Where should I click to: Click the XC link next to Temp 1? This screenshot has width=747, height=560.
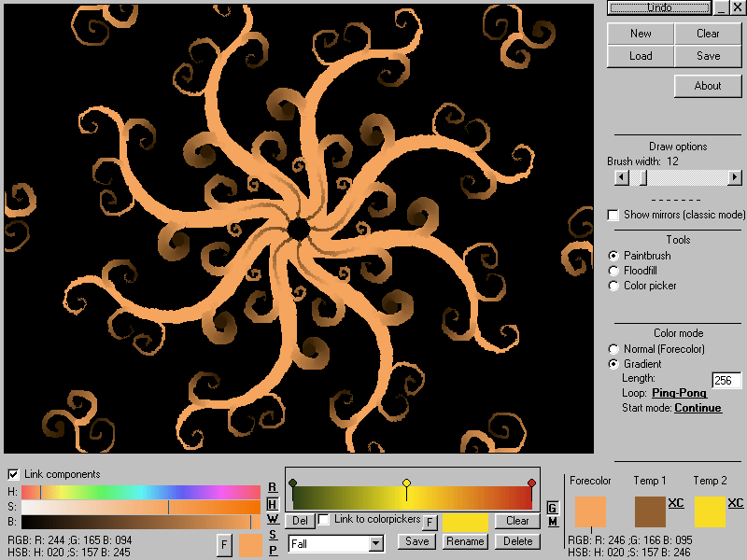click(x=676, y=503)
